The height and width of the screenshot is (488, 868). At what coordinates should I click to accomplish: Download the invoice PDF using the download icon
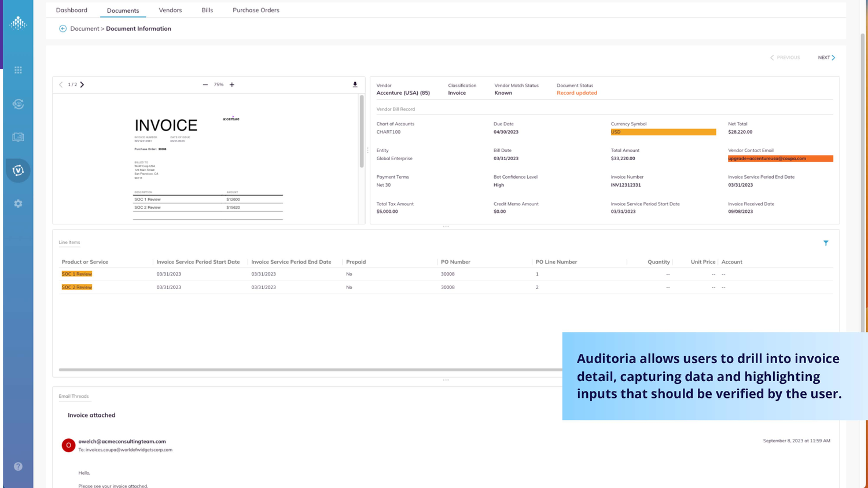click(x=355, y=84)
